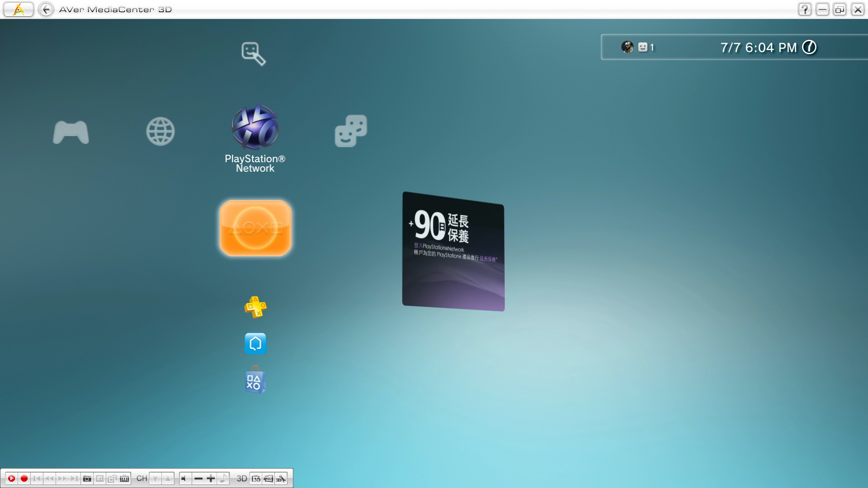Open the highlighted orange PlayStation symbols tile
This screenshot has height=488, width=868.
255,228
